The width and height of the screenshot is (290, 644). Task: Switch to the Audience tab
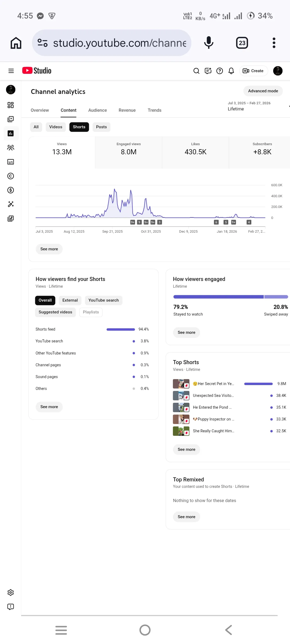[97, 110]
